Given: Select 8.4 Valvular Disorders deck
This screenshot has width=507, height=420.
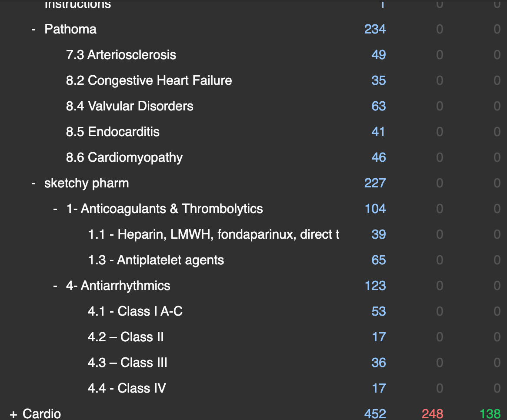Looking at the screenshot, I should point(130,107).
